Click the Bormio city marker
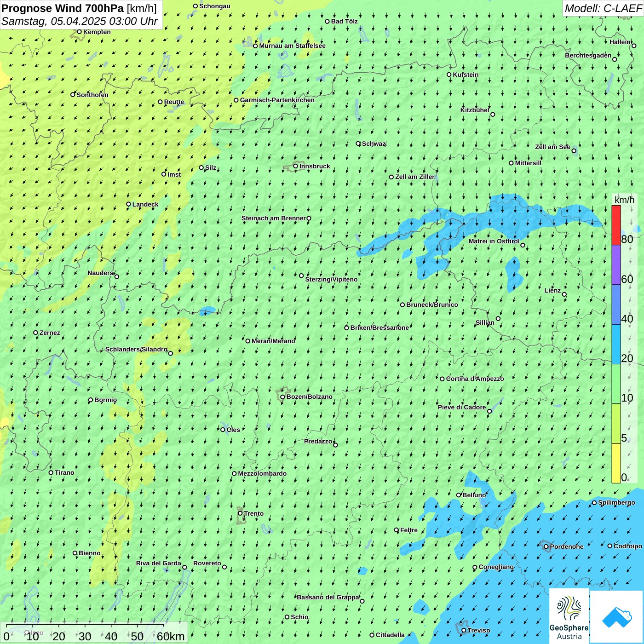 click(x=91, y=400)
